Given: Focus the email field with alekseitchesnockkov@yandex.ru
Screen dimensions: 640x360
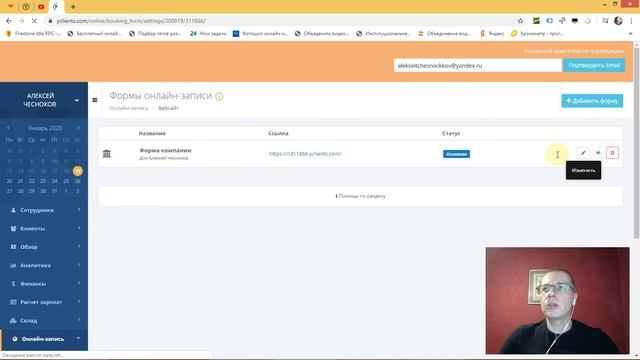Looking at the screenshot, I should [x=478, y=65].
